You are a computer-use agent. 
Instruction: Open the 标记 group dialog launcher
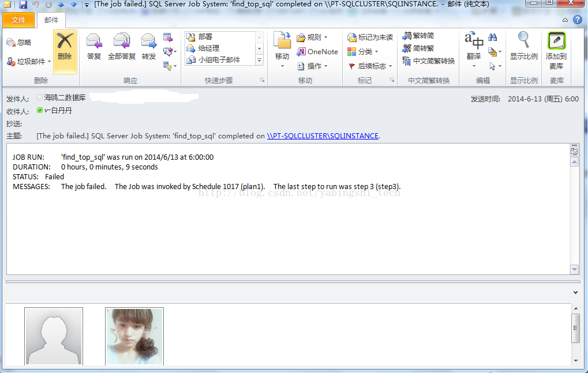coord(392,80)
